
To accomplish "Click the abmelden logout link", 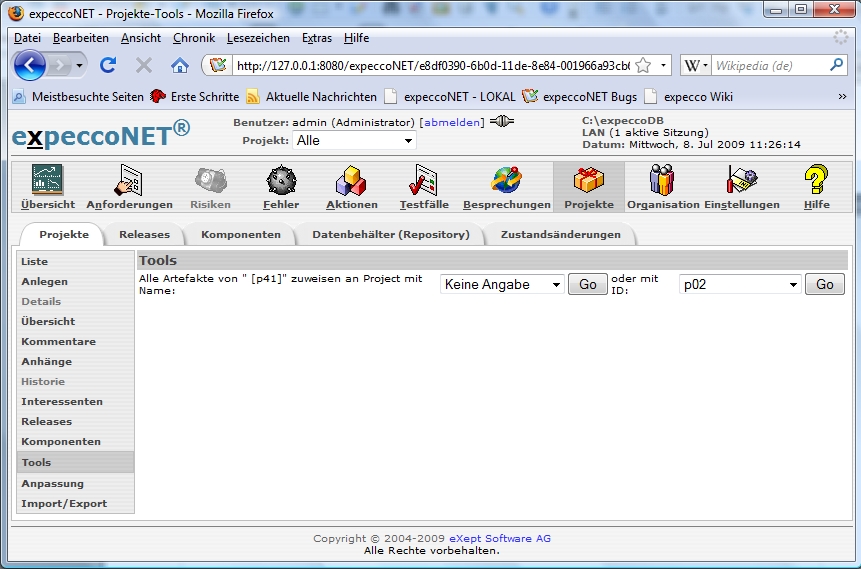I will (x=452, y=122).
